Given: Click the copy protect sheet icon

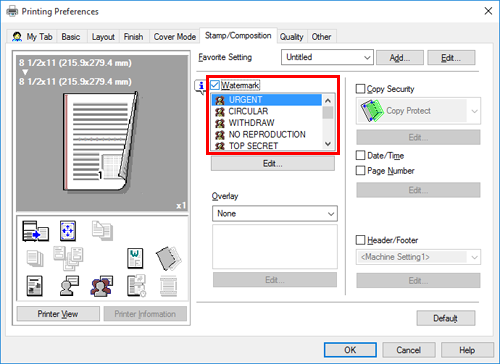Looking at the screenshot, I should [x=169, y=258].
